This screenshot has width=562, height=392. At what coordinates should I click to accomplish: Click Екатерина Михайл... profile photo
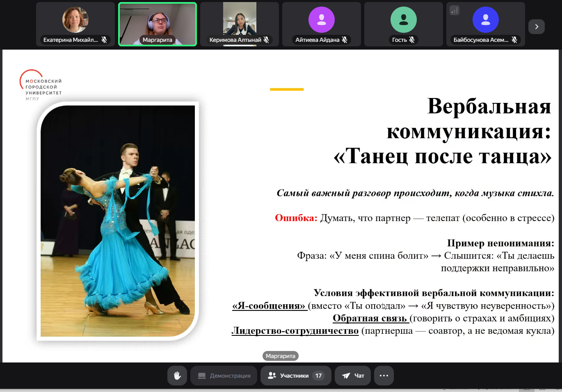click(x=75, y=20)
